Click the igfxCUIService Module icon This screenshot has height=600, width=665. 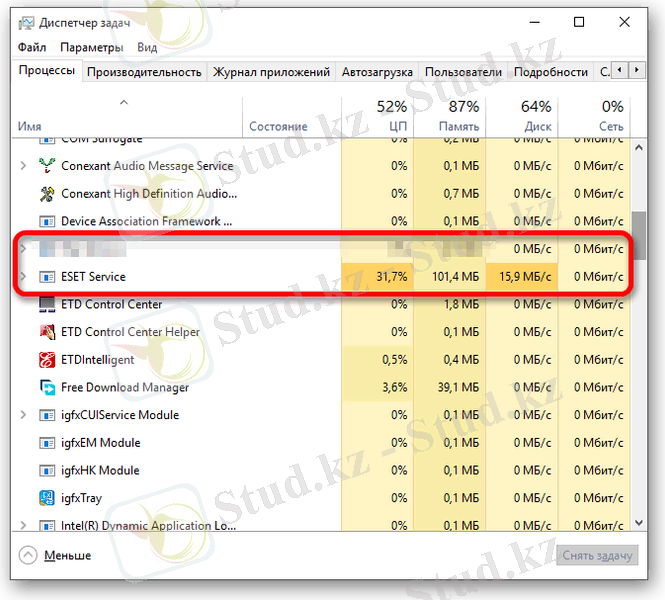coord(47,415)
